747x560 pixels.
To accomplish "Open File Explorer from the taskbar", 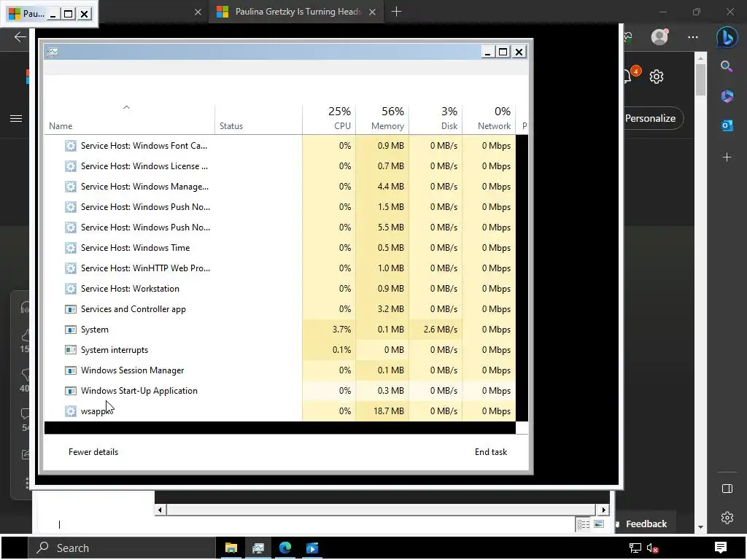I will point(231,548).
